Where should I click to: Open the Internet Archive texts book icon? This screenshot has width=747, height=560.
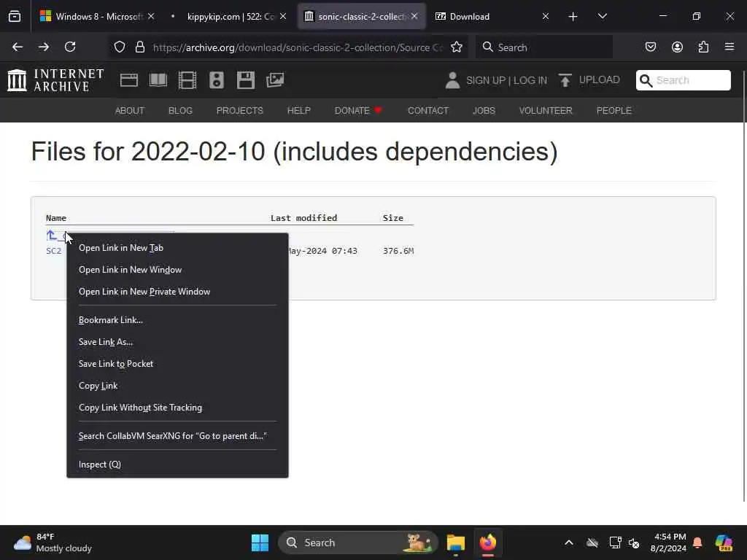pos(158,80)
